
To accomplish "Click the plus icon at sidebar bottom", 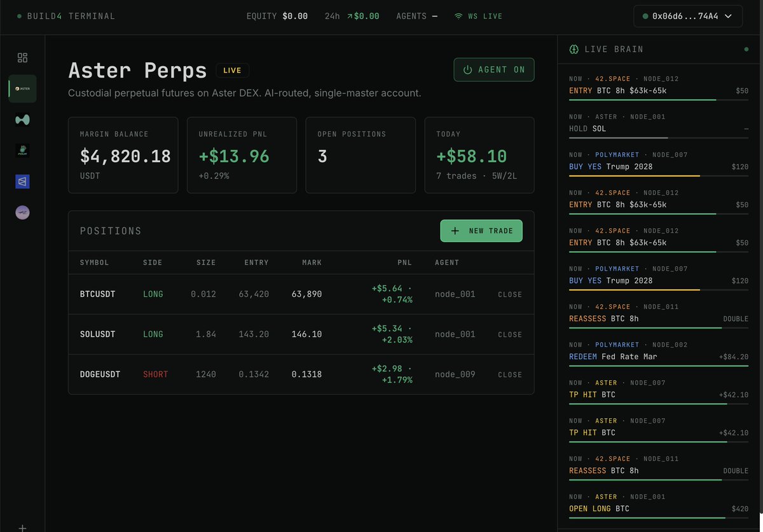I will point(22,528).
